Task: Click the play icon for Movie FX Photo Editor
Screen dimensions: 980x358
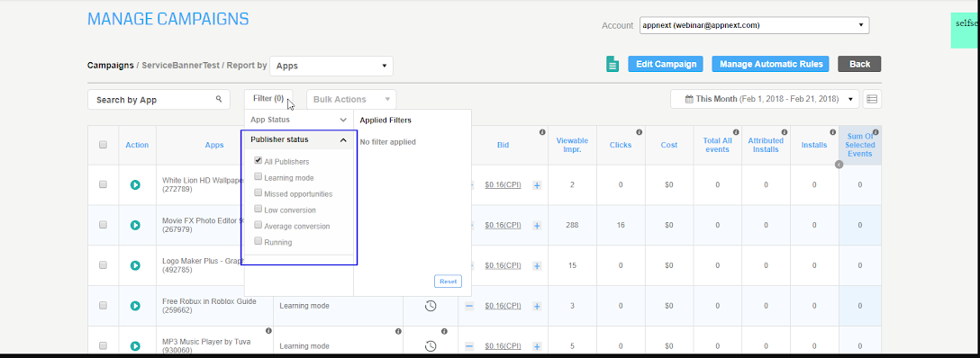Action: pos(135,225)
